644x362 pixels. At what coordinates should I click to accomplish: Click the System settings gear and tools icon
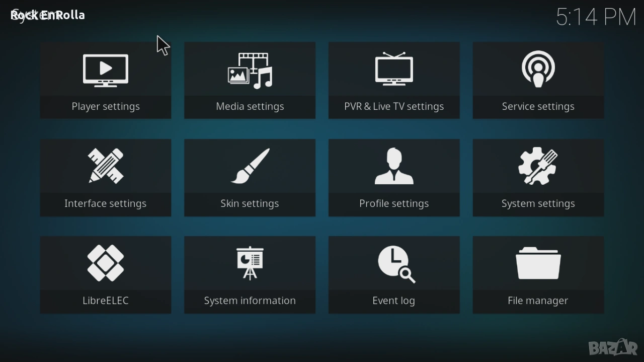pos(538,166)
